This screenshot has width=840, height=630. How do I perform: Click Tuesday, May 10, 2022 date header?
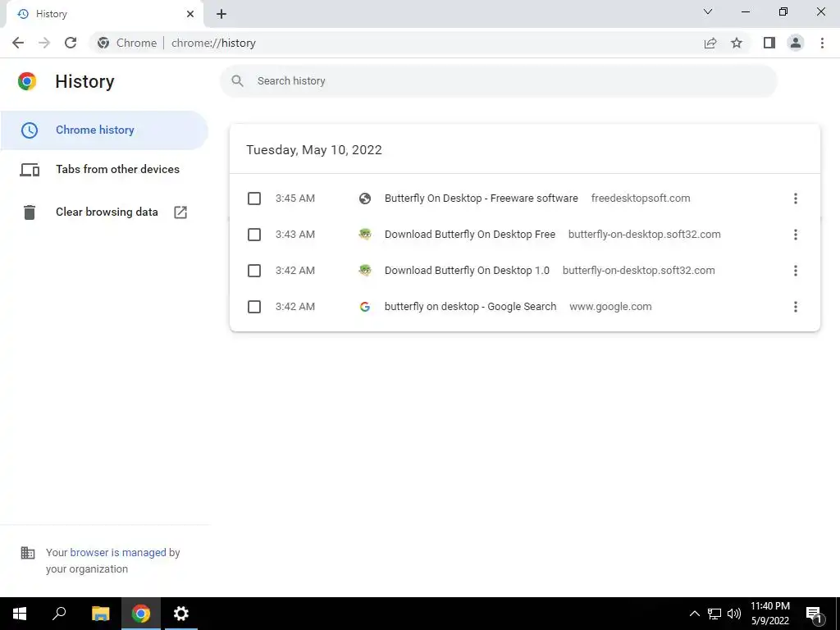(314, 149)
